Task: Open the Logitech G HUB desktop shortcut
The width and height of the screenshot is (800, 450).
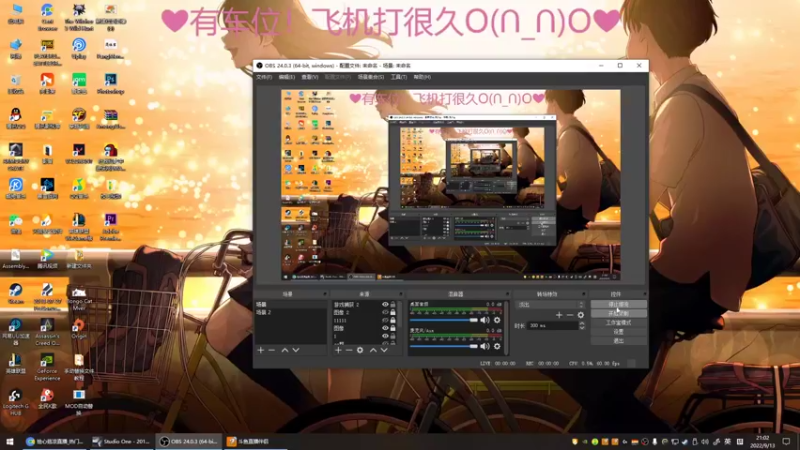Action: click(15, 402)
